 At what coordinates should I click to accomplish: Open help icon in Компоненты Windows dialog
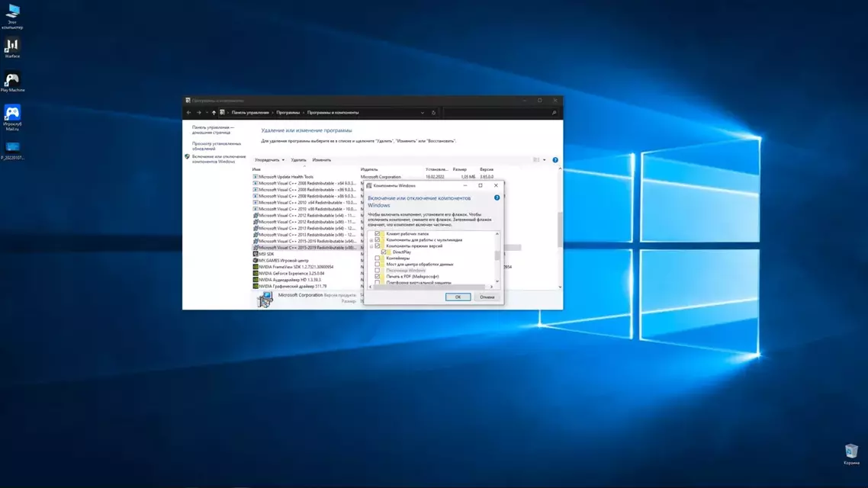(x=497, y=197)
